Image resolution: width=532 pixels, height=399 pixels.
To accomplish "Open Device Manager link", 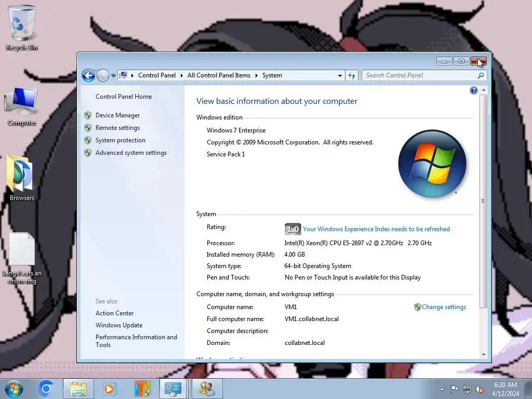I will (x=117, y=115).
